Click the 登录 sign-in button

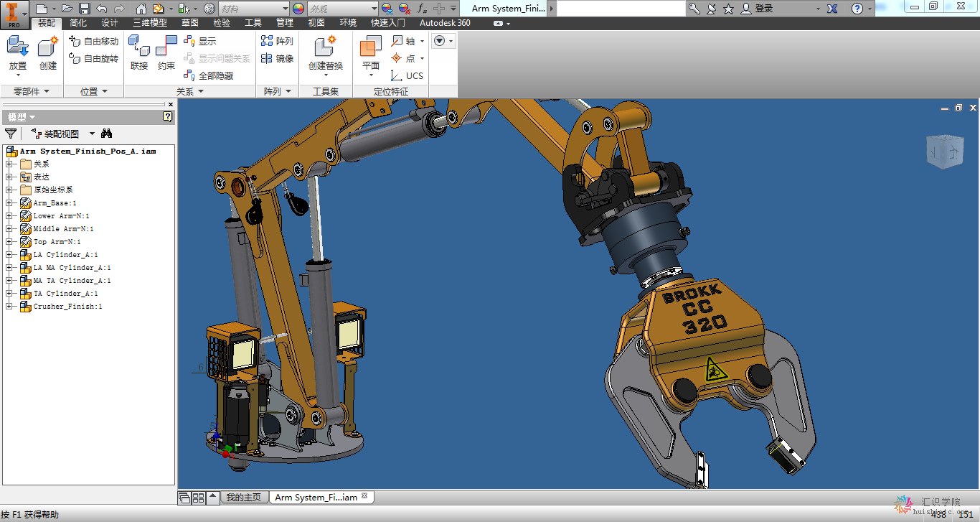[758, 9]
